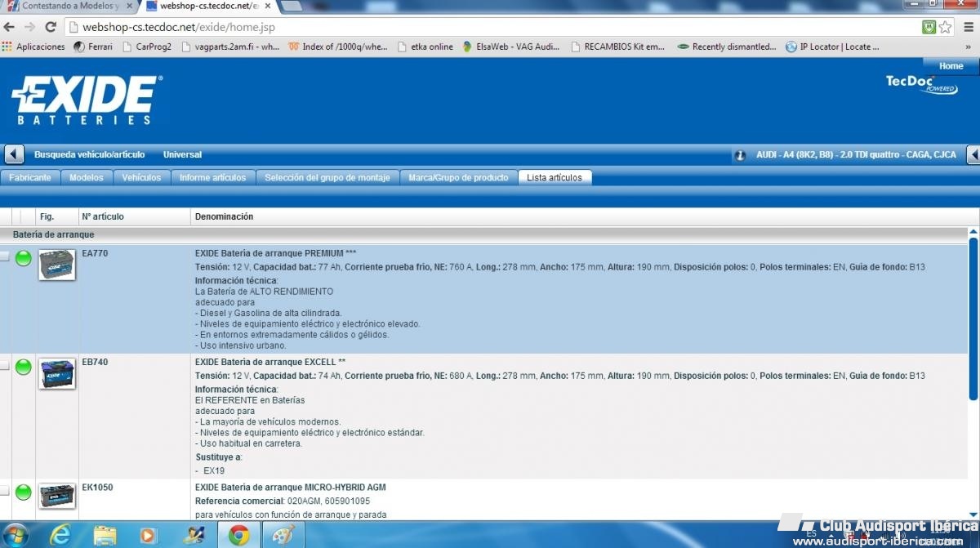Open the IP Locator bookmark
The width and height of the screenshot is (980, 548).
coord(833,47)
